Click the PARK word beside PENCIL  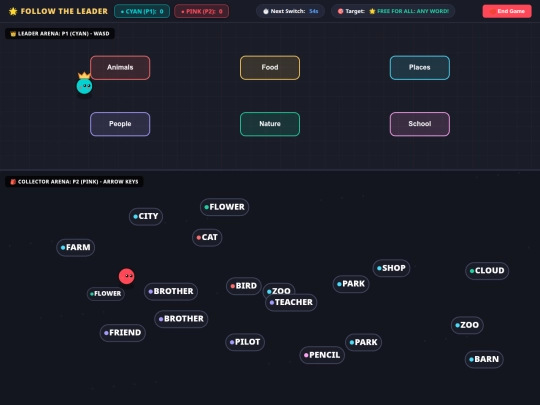point(363,343)
